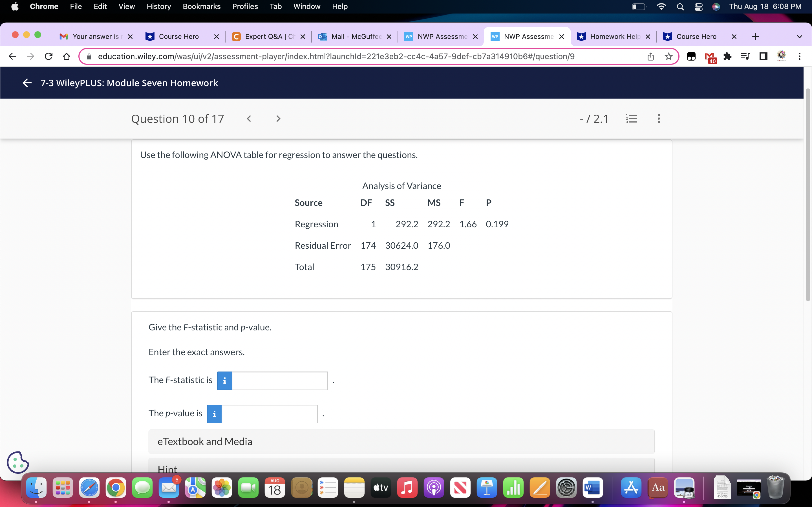Open Chrome's three-dot menu
The height and width of the screenshot is (507, 812).
pos(800,56)
